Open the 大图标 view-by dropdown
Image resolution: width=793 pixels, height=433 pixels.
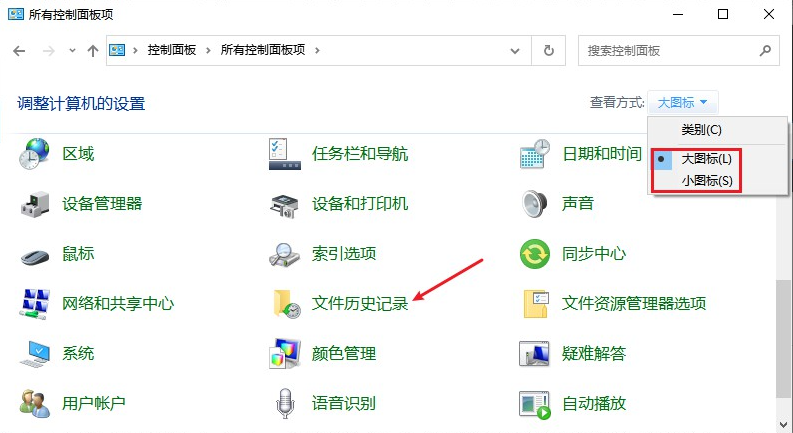[682, 103]
